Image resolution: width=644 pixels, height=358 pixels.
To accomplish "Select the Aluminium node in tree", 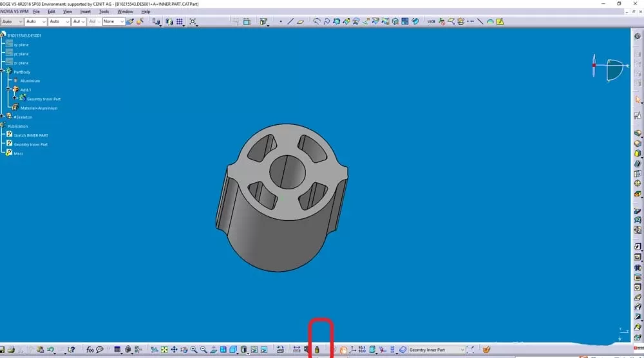I will click(30, 81).
